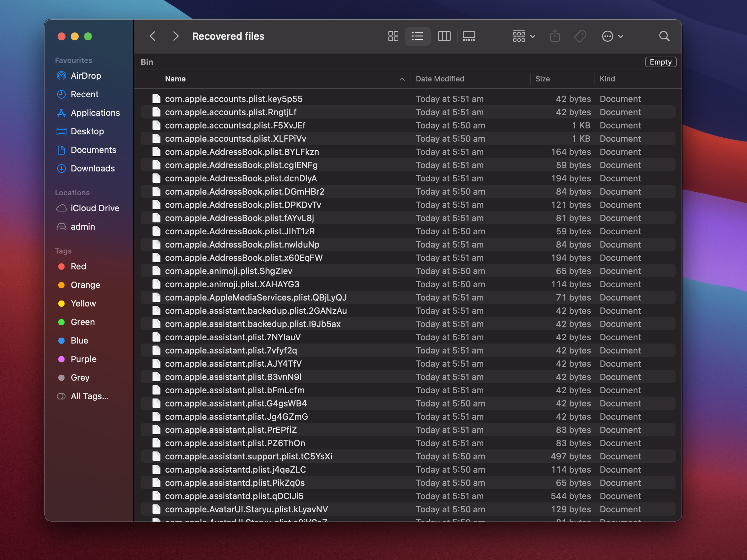747x560 pixels.
Task: Click the 497 bytes size cell
Action: (570, 456)
